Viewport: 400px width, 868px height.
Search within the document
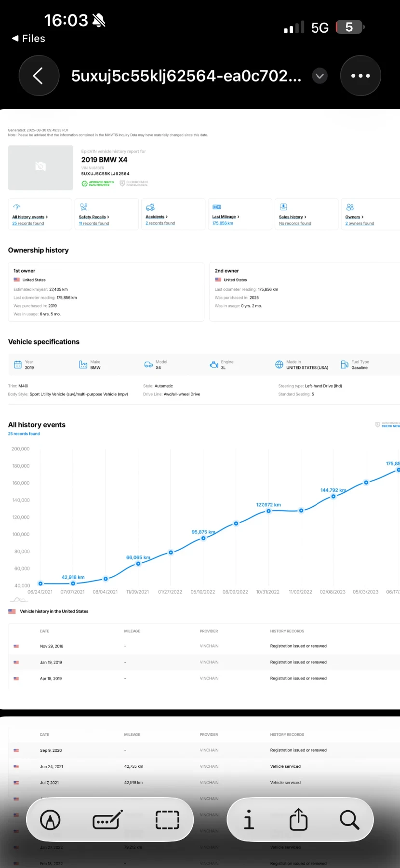pos(349,819)
